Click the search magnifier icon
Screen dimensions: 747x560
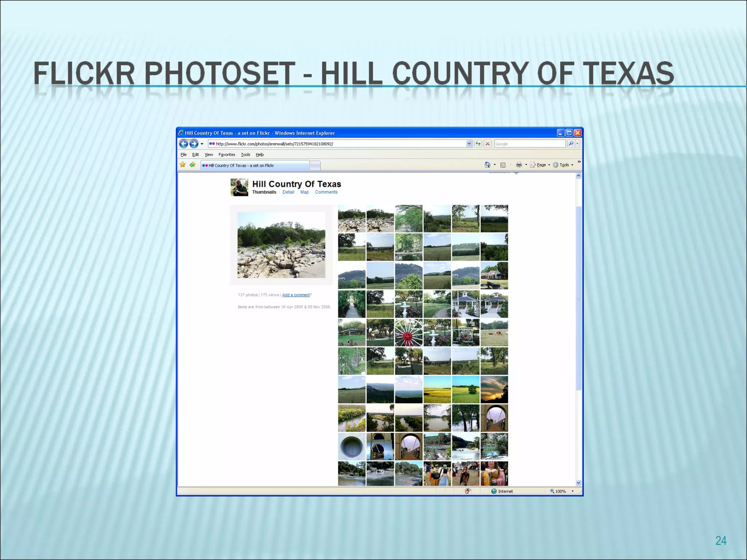click(571, 144)
